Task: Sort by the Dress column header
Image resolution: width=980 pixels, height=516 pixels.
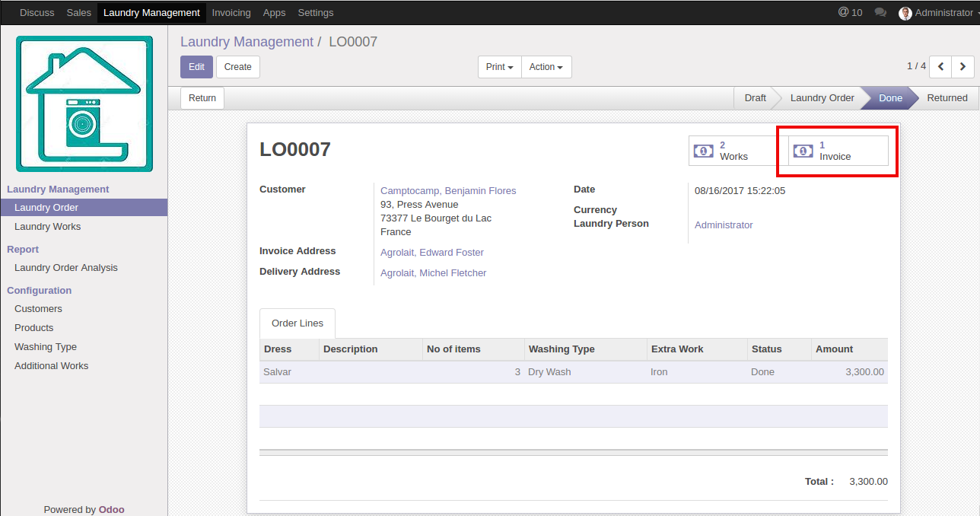Action: (289, 349)
